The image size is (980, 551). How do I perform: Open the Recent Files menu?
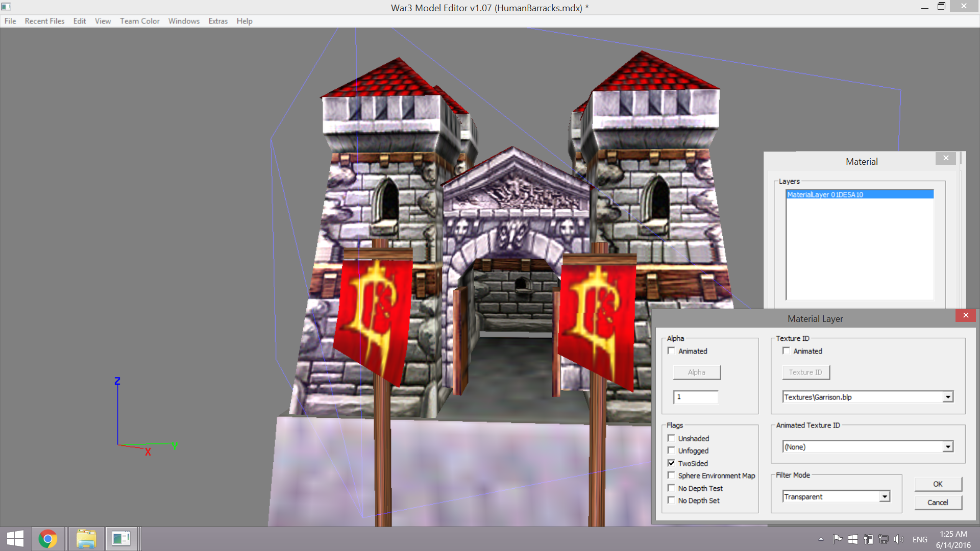pyautogui.click(x=44, y=21)
